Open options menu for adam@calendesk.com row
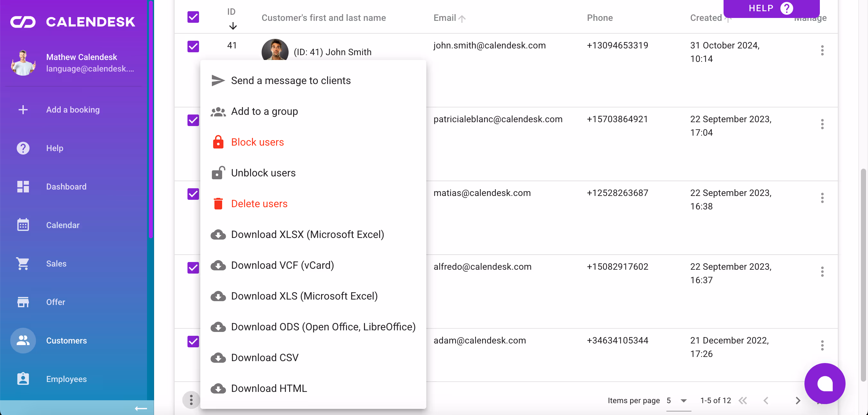868x415 pixels. 822,346
